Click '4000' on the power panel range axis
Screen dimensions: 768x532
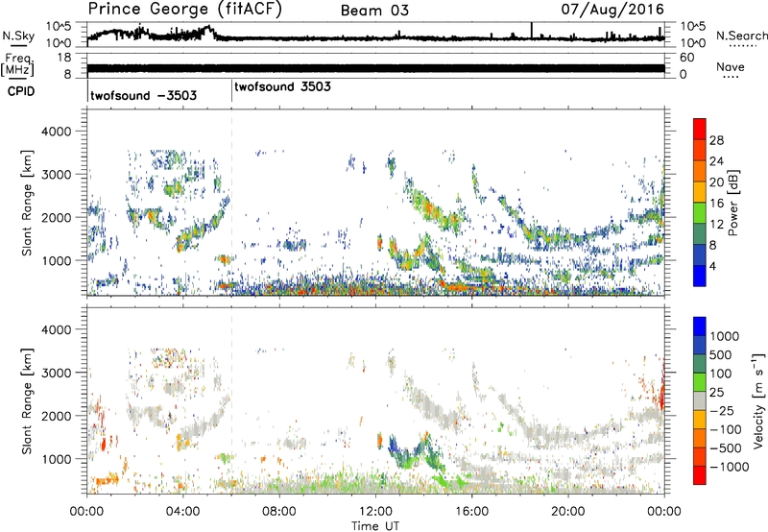[x=57, y=132]
